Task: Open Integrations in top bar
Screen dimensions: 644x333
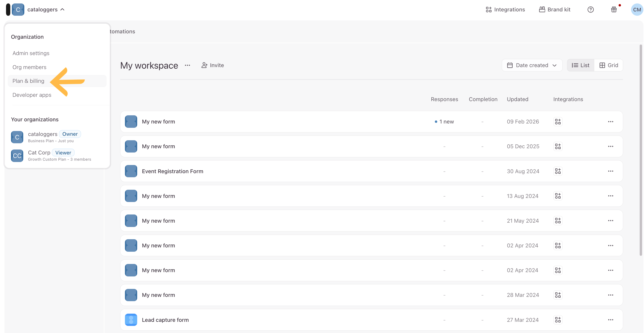Action: click(505, 9)
